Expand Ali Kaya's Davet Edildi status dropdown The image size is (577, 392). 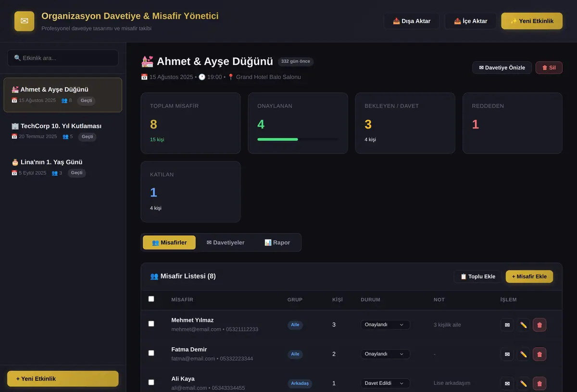385,383
